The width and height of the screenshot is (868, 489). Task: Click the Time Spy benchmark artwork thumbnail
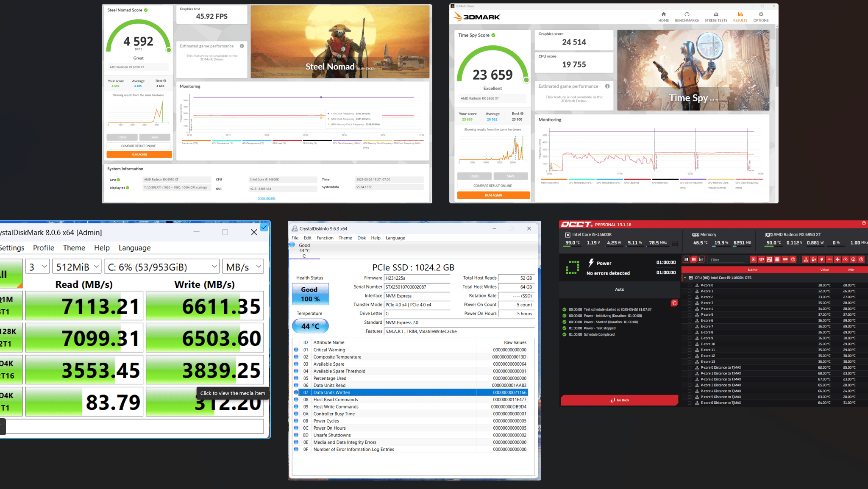693,70
